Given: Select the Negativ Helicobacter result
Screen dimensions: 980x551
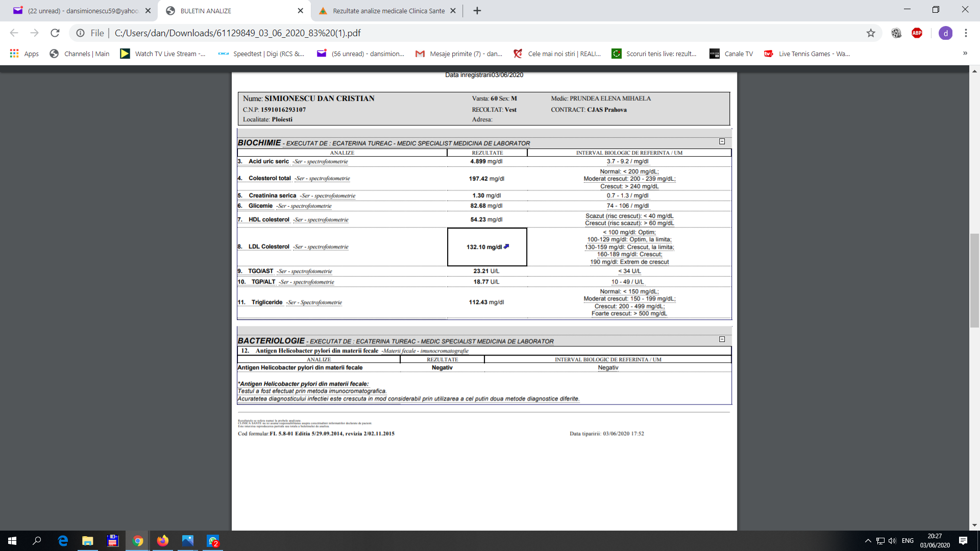Looking at the screenshot, I should (442, 368).
